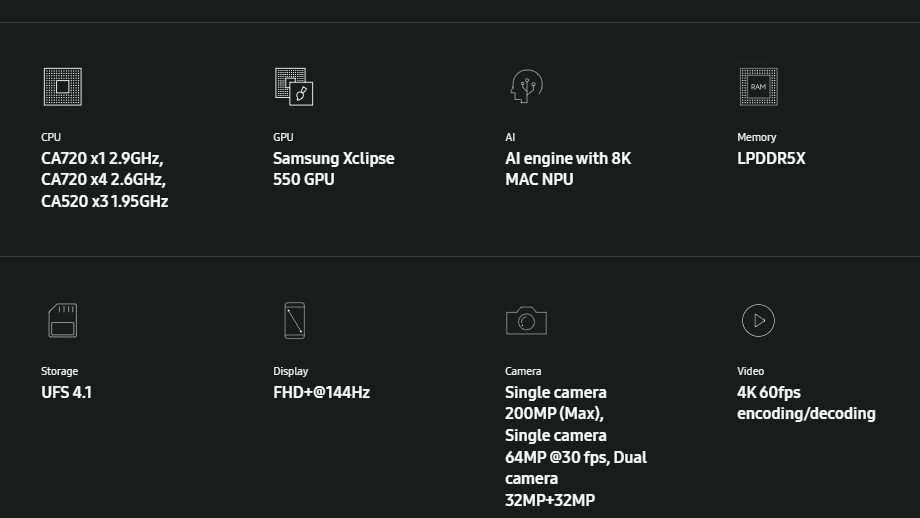Click the CA720 x1 2.9GHz CPU specification
This screenshot has width=920, height=518.
tap(102, 158)
